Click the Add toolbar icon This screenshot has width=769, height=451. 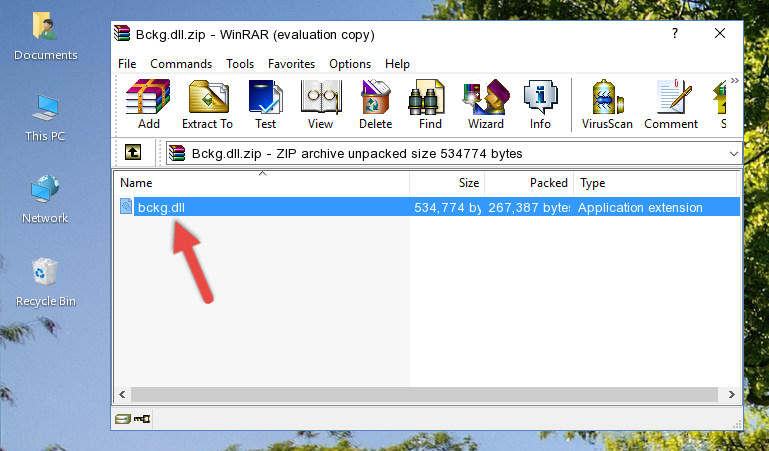pos(148,104)
